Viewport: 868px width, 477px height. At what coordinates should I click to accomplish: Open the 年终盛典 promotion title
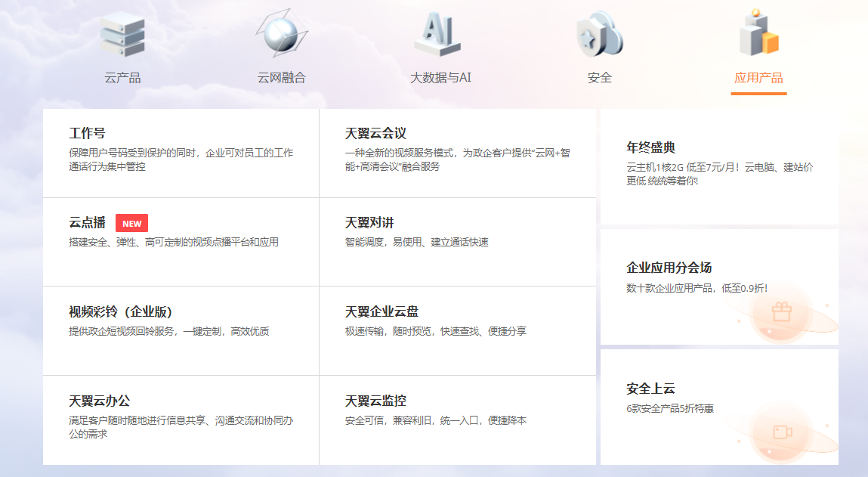[651, 148]
